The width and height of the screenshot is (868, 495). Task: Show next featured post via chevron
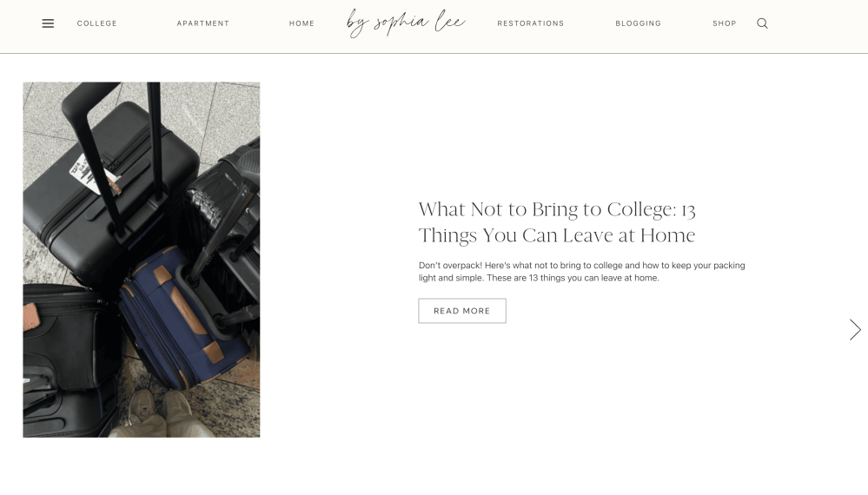[855, 330]
